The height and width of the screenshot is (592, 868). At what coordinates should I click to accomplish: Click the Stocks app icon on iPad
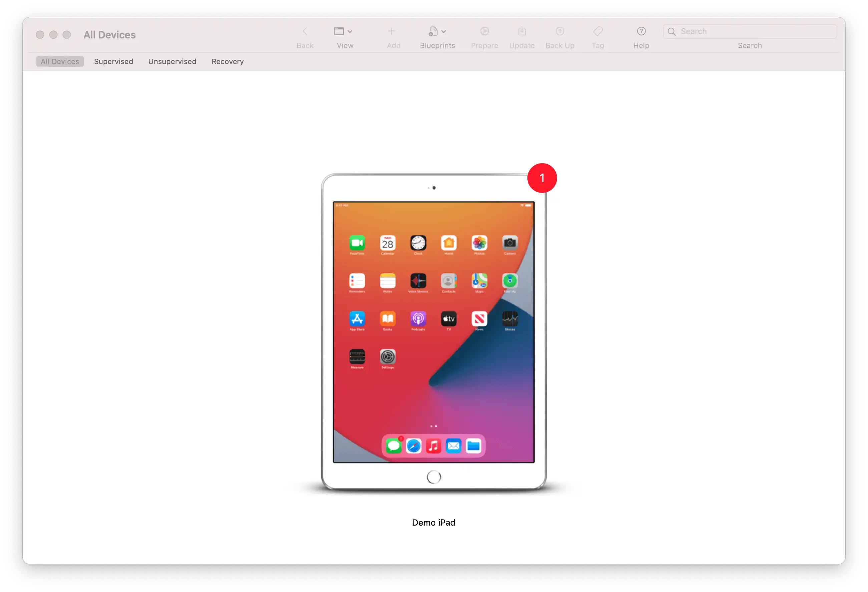coord(510,319)
